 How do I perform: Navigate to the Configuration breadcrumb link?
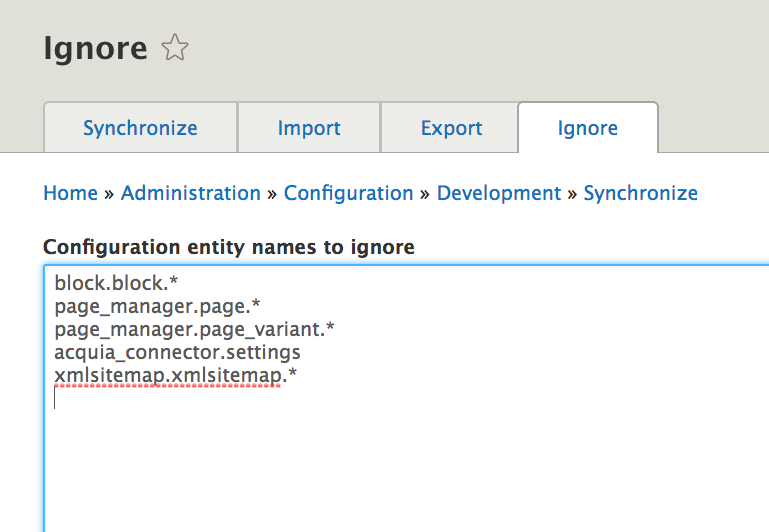[x=349, y=193]
